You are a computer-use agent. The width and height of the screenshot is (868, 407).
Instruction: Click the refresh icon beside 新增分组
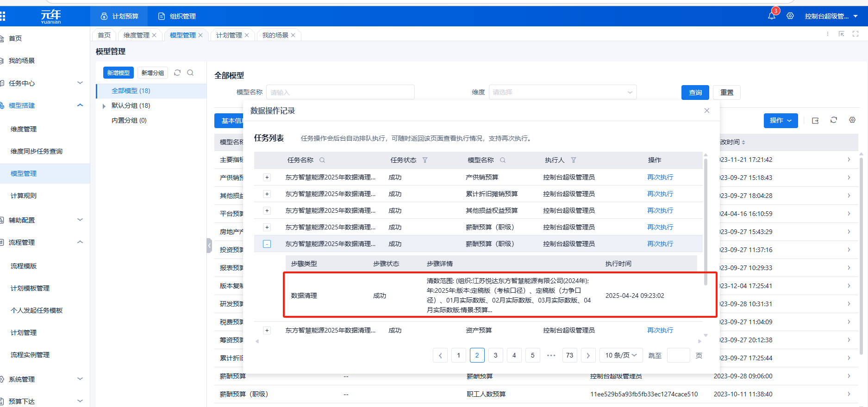coord(177,73)
